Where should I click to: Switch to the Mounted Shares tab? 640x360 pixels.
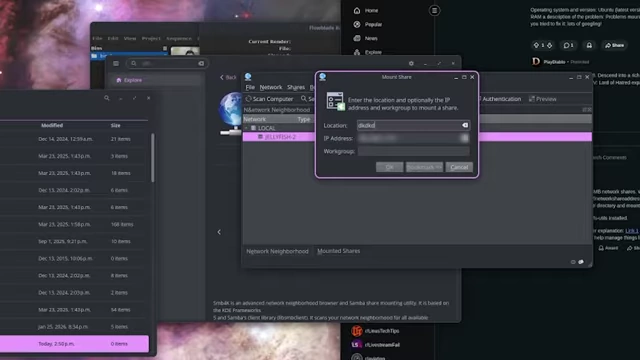pos(338,251)
